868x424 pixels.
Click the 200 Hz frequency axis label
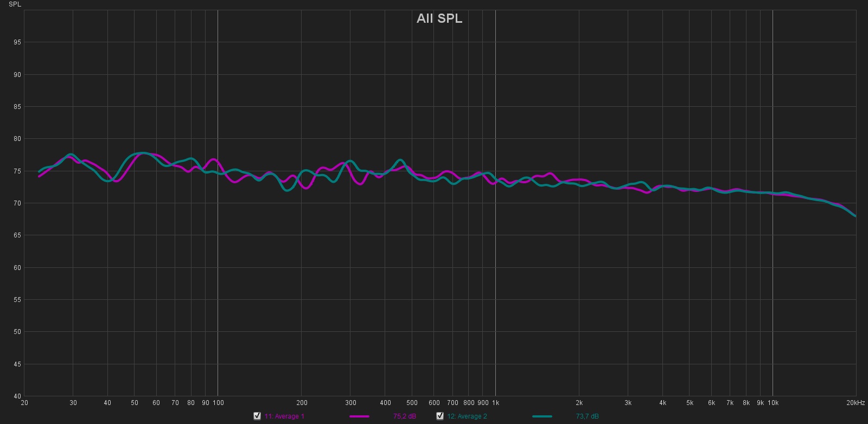pos(302,403)
